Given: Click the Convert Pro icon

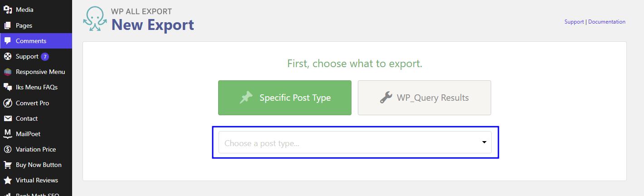Looking at the screenshot, I should (x=8, y=103).
